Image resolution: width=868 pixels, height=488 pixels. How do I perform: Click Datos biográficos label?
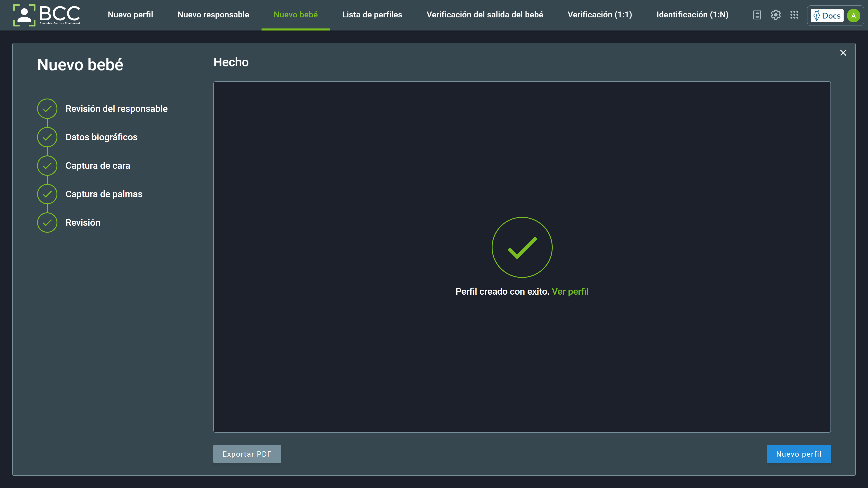(101, 137)
